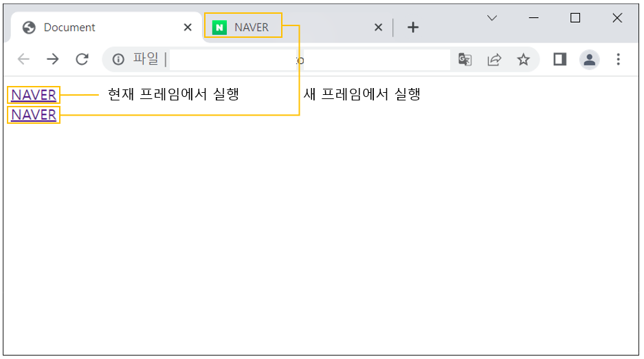Screen dimensions: 644x359
Task: Reload the current page
Action: point(82,60)
